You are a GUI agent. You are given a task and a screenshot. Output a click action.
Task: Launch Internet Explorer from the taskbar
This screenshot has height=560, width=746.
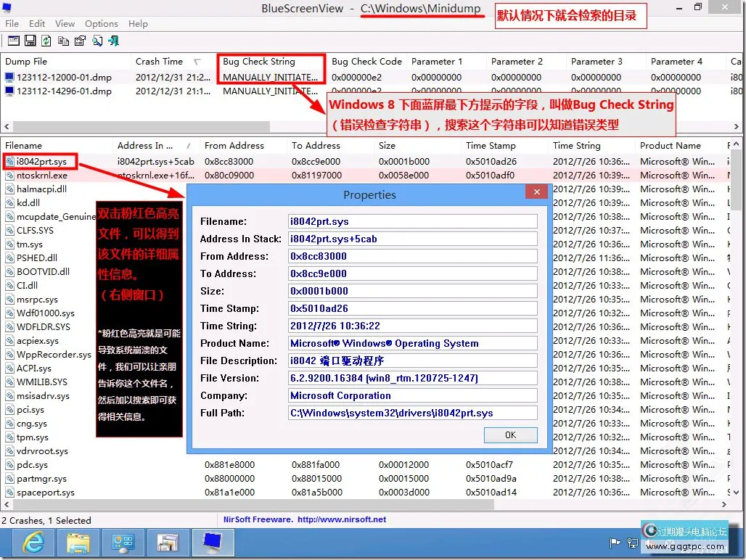[x=33, y=542]
